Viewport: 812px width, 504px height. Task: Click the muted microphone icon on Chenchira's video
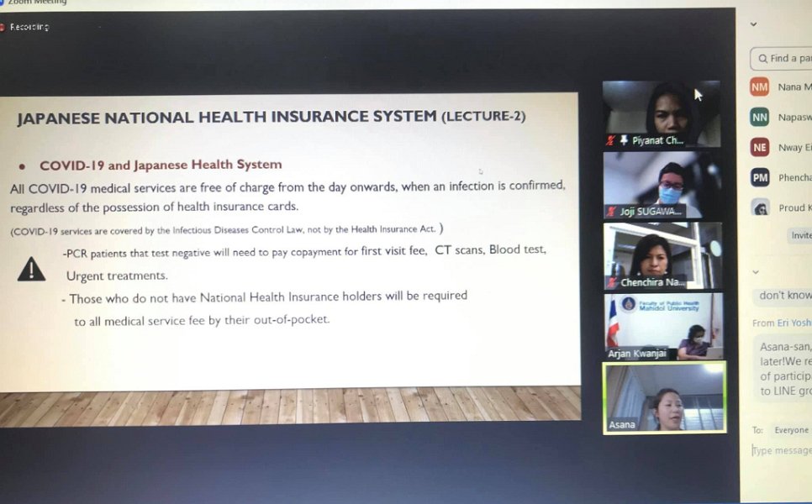click(x=613, y=282)
